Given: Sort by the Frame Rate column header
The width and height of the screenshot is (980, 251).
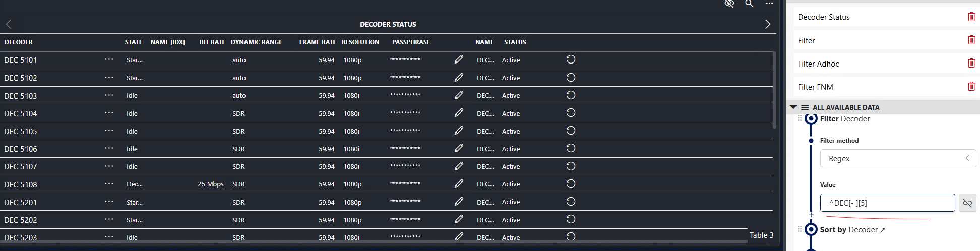Looking at the screenshot, I should coord(317,42).
